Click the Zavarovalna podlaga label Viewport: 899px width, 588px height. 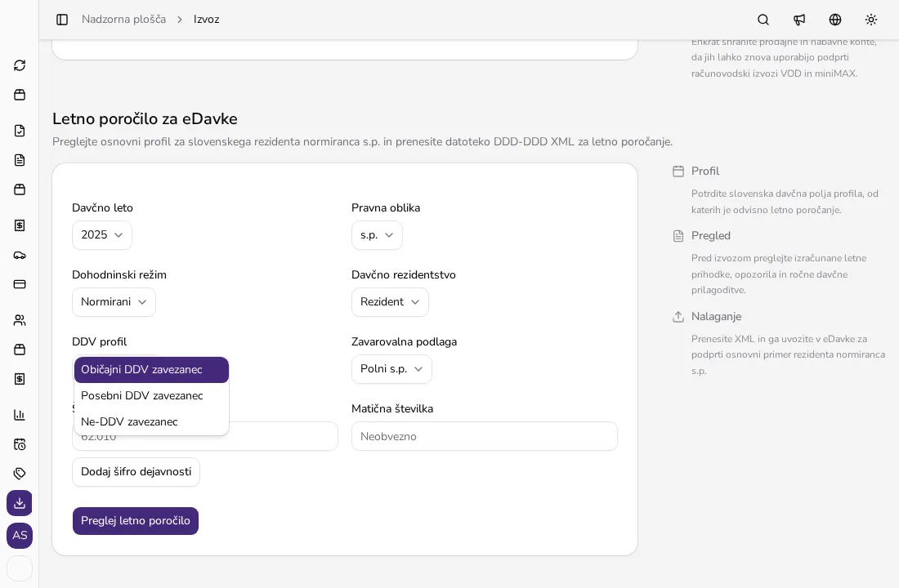(405, 341)
